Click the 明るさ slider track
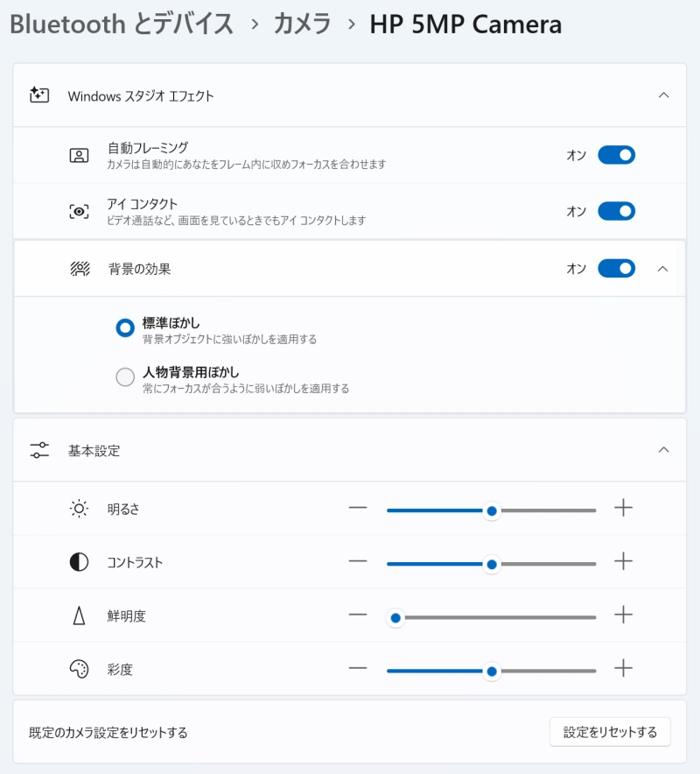Image resolution: width=700 pixels, height=774 pixels. tap(492, 511)
